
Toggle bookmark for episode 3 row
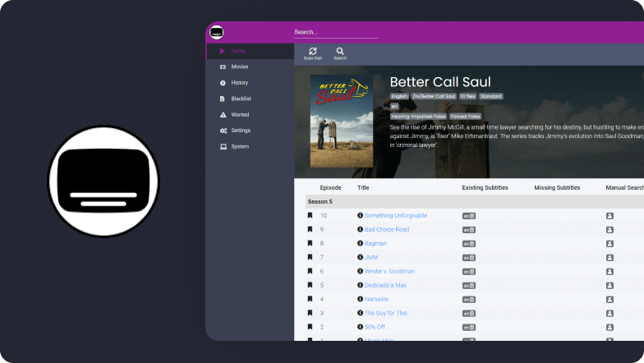point(310,313)
